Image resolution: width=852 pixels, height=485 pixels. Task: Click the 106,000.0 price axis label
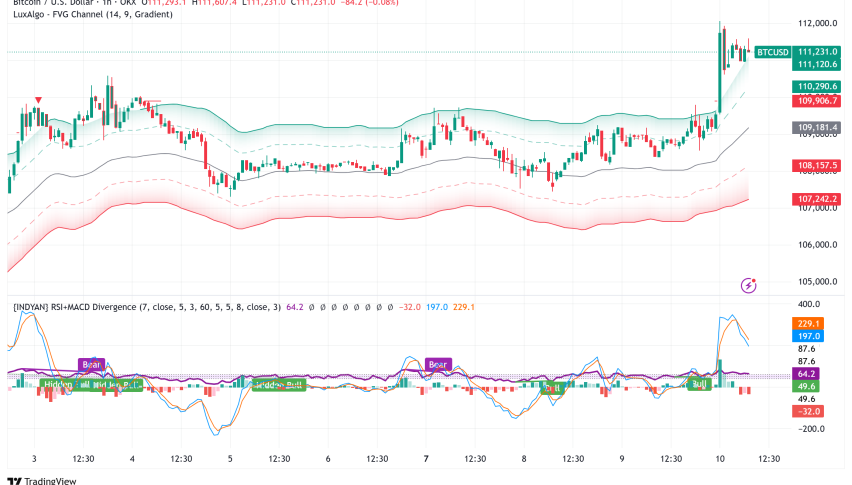(x=817, y=245)
